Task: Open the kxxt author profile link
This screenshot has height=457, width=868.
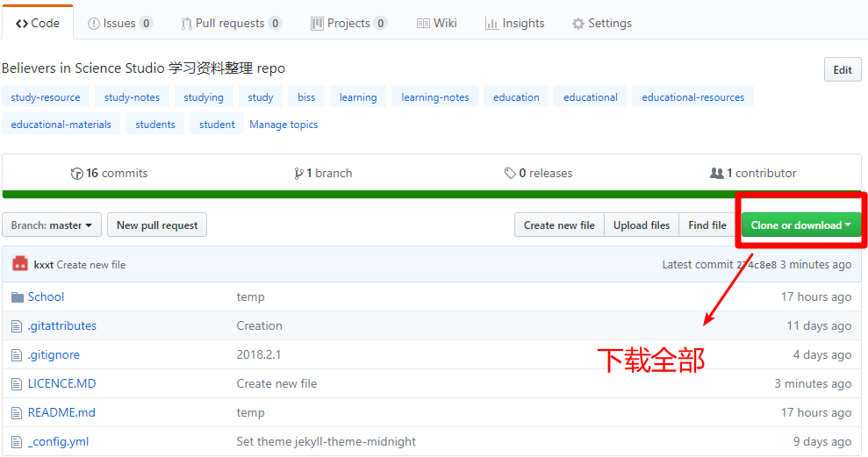Action: [x=44, y=265]
